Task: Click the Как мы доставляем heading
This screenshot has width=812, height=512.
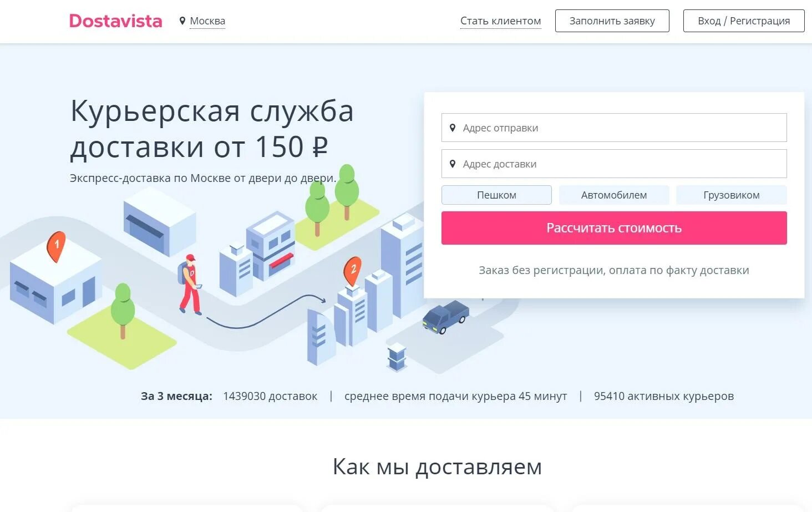Action: point(437,467)
